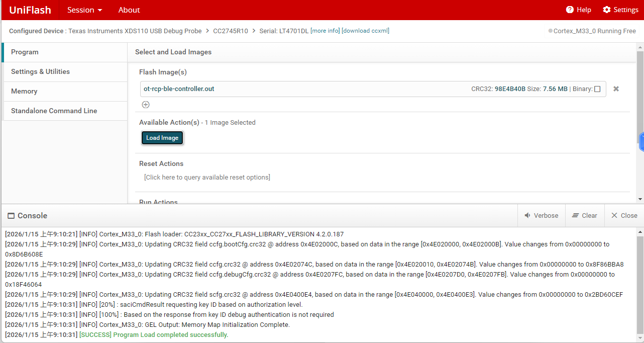Open Settings & Utilities section
Image resolution: width=644 pixels, height=343 pixels.
[x=64, y=72]
